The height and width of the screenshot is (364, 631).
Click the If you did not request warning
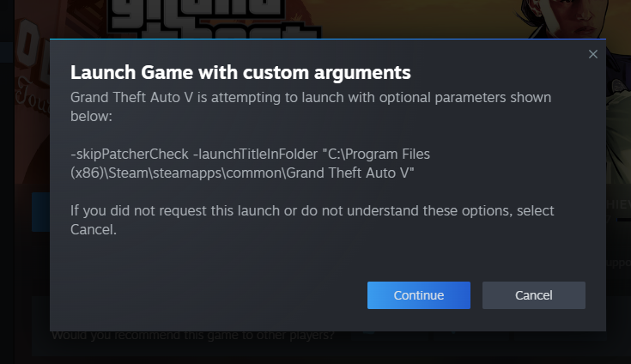pyautogui.click(x=312, y=220)
